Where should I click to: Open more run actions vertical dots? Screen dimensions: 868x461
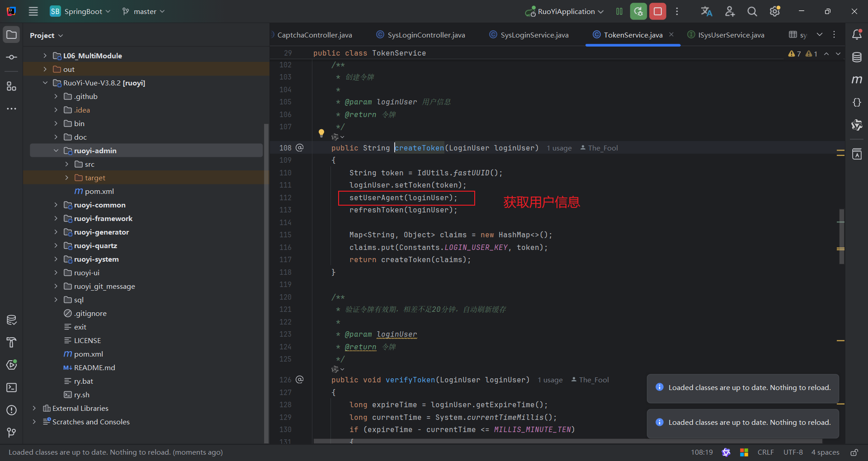pos(677,11)
